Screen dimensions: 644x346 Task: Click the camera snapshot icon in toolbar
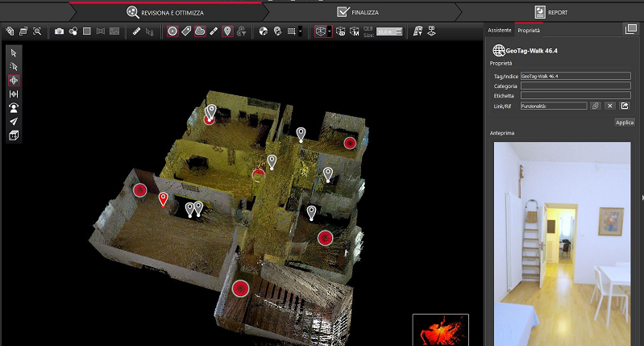60,31
